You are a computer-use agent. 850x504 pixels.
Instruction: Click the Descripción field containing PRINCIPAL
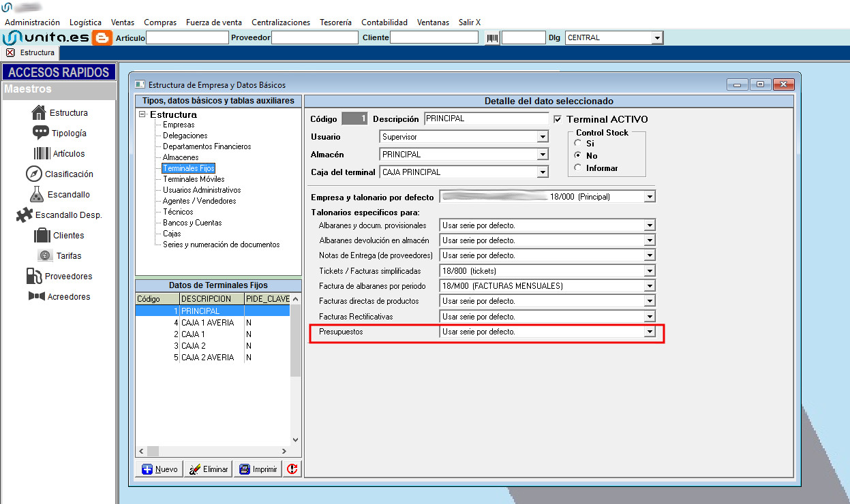point(486,119)
